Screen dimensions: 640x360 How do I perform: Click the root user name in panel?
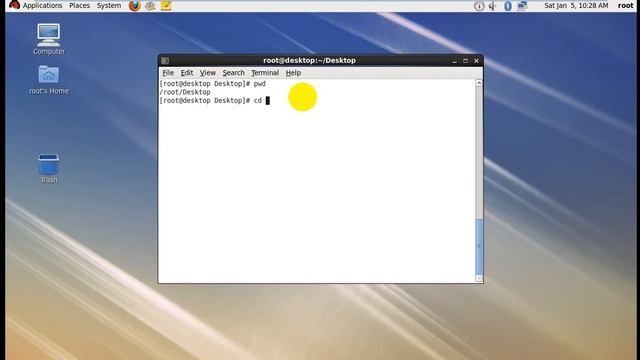pyautogui.click(x=625, y=6)
